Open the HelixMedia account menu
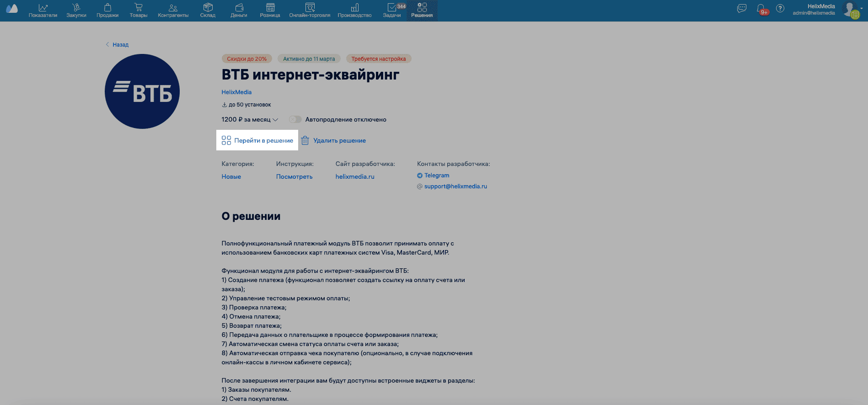868x405 pixels. 821,10
